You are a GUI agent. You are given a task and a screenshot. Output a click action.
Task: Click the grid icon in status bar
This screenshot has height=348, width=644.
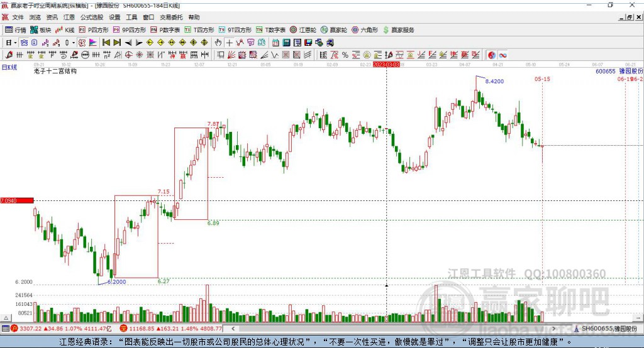(x=5, y=329)
